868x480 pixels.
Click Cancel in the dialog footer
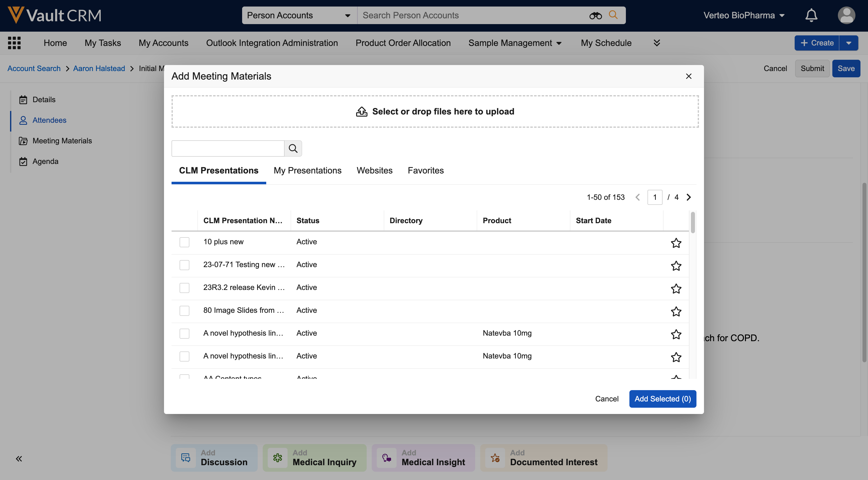(607, 399)
